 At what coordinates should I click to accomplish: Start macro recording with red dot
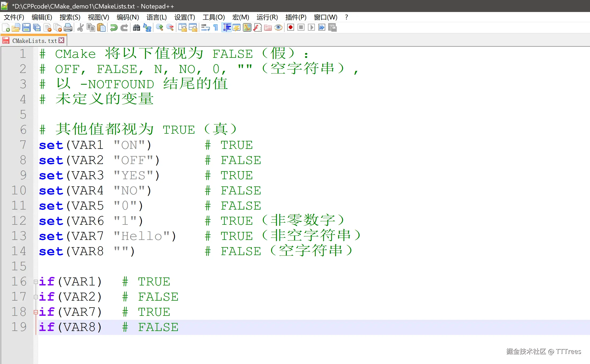(x=291, y=28)
